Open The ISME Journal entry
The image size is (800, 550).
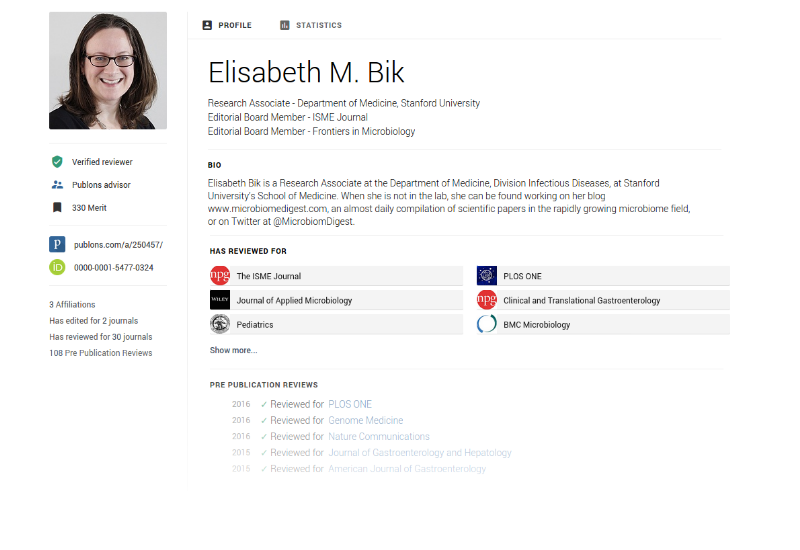coord(268,276)
